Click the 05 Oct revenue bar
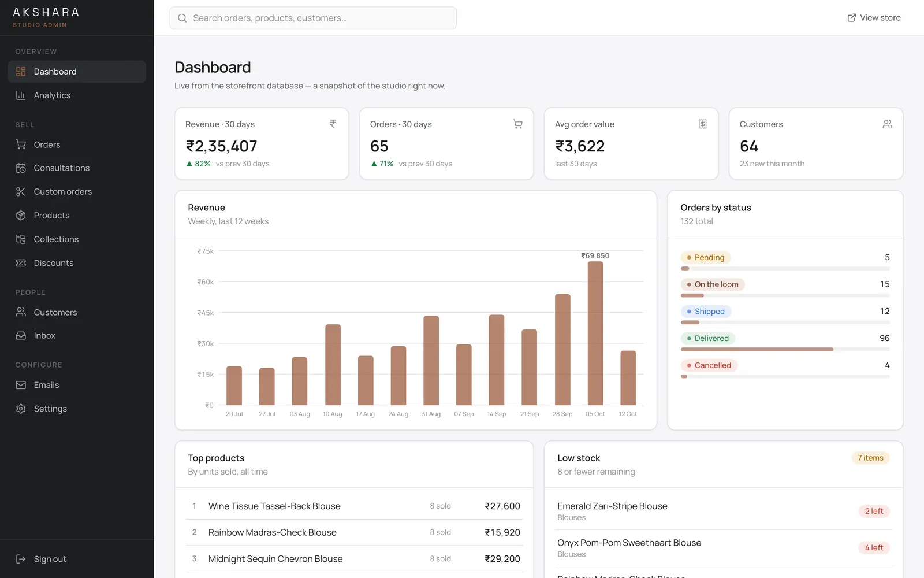924x578 pixels. [595, 334]
